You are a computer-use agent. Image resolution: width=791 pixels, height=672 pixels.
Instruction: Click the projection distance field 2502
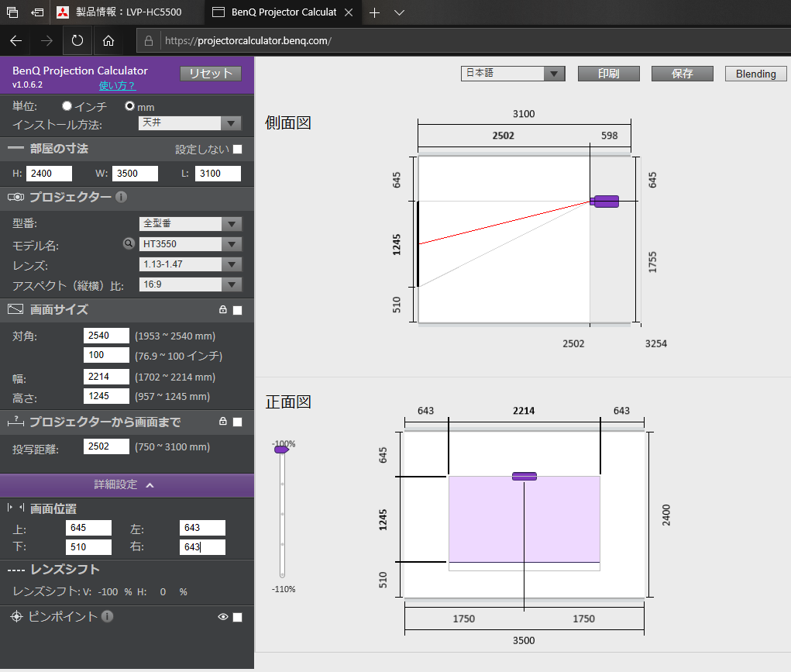click(x=106, y=446)
